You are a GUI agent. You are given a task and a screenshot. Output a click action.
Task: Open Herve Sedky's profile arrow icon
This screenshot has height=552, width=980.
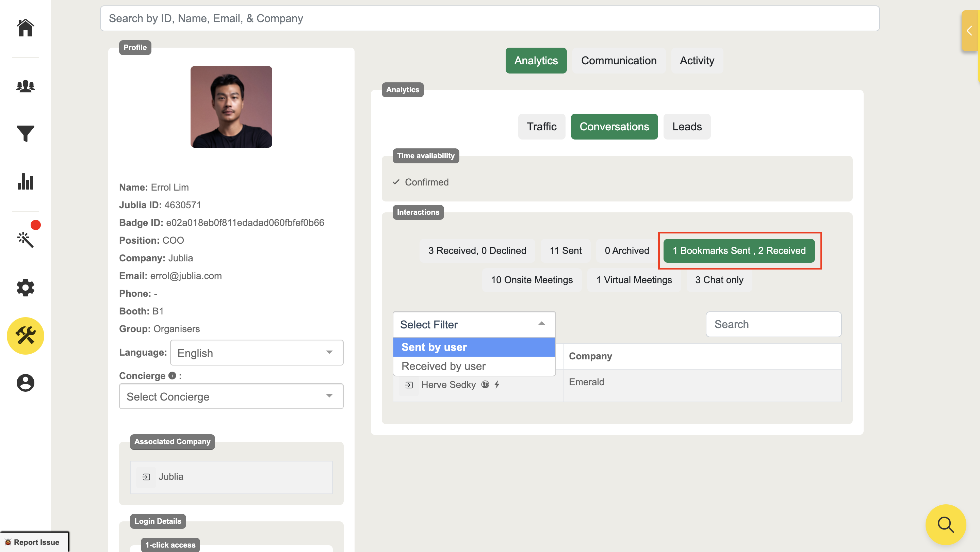(409, 385)
